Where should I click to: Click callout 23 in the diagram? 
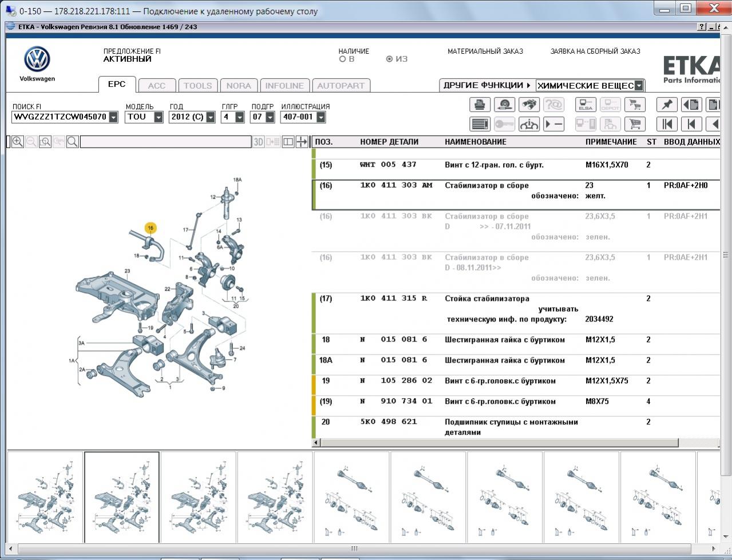coord(127,271)
